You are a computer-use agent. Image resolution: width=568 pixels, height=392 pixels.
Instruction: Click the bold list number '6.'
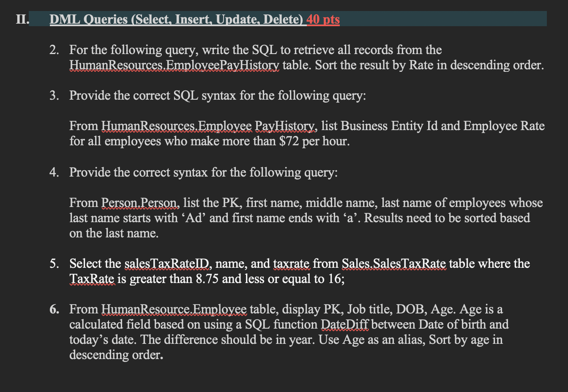(x=54, y=309)
